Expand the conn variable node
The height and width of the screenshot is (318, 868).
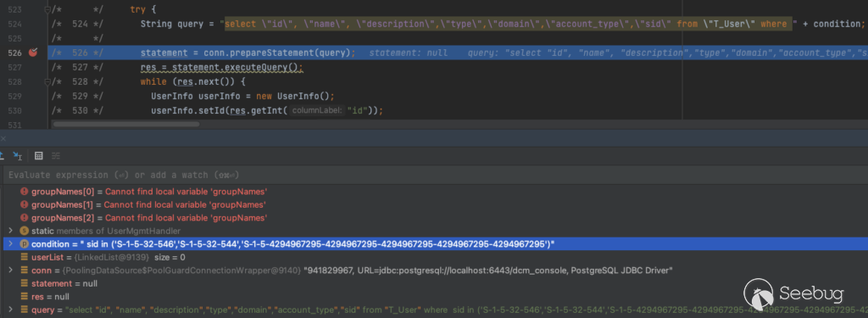[10, 271]
